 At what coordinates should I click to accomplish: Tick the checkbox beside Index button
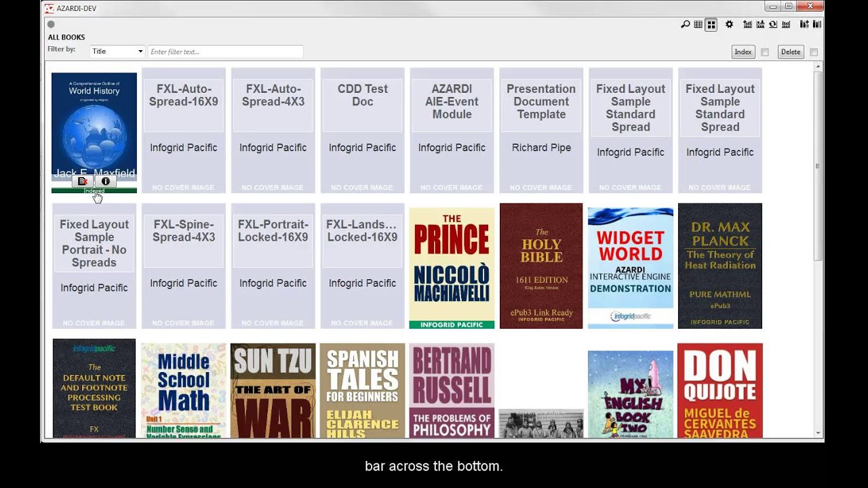coord(765,52)
